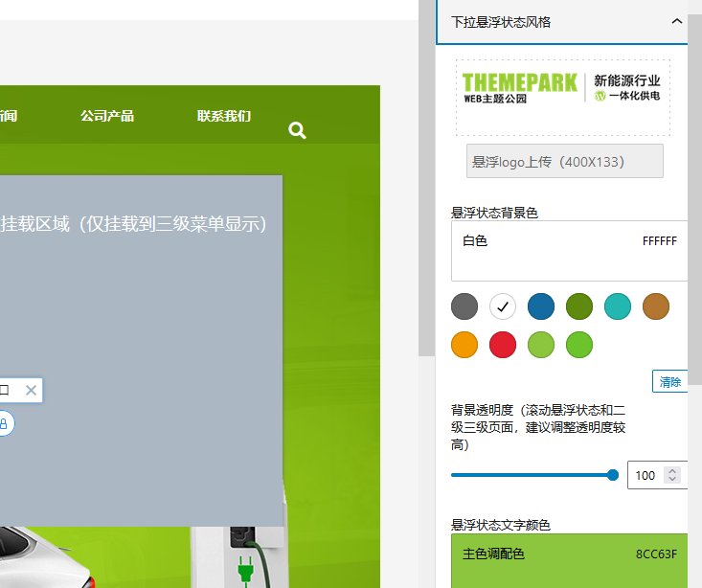The width and height of the screenshot is (702, 588).
Task: Open the 公司产品 menu item
Action: coord(107,116)
